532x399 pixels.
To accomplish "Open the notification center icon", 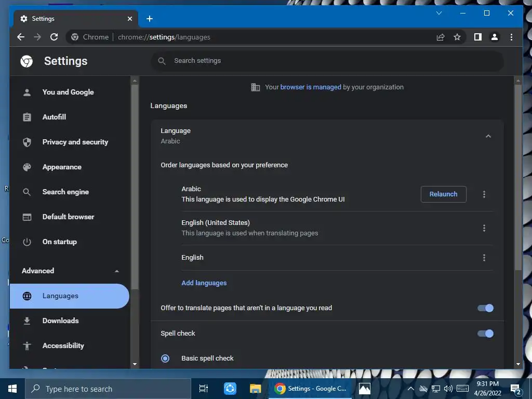I will coord(516,389).
